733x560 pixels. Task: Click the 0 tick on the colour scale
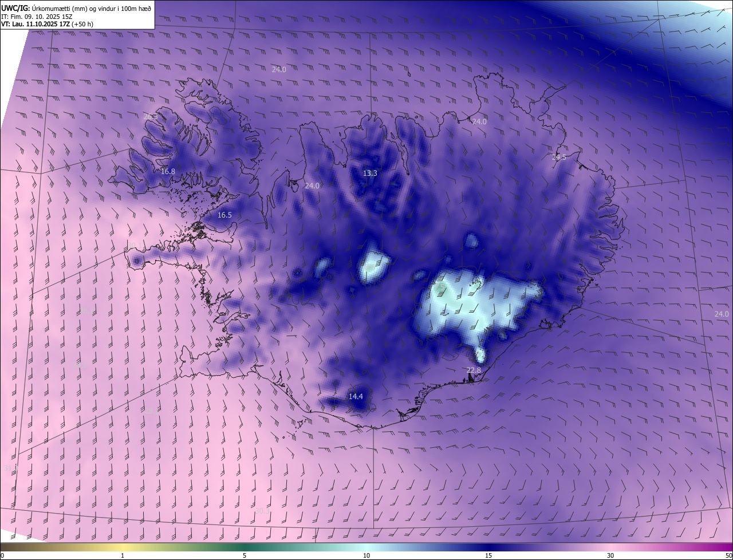2,555
